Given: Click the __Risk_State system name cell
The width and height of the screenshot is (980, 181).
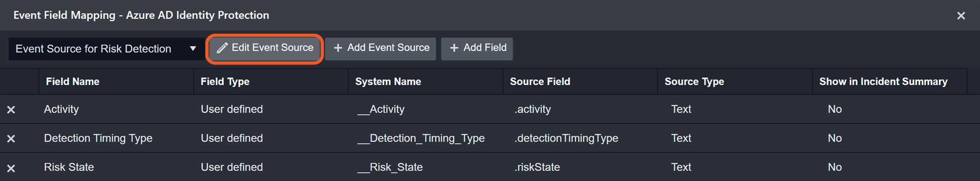Looking at the screenshot, I should click(390, 167).
